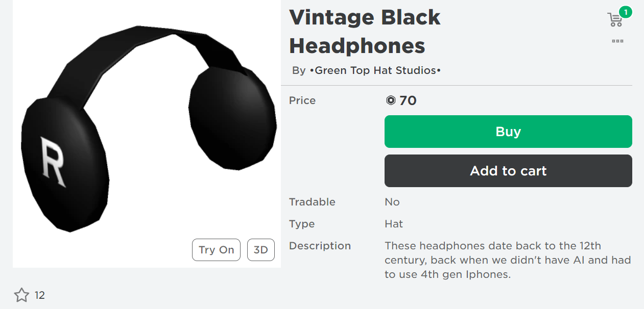Click the Robux currency icon beside the price
The image size is (644, 309).
click(x=391, y=100)
